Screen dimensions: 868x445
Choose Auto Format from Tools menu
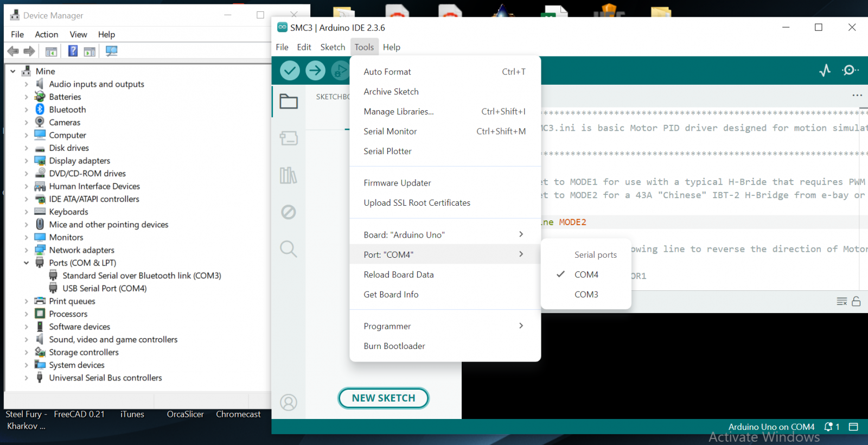445,72
